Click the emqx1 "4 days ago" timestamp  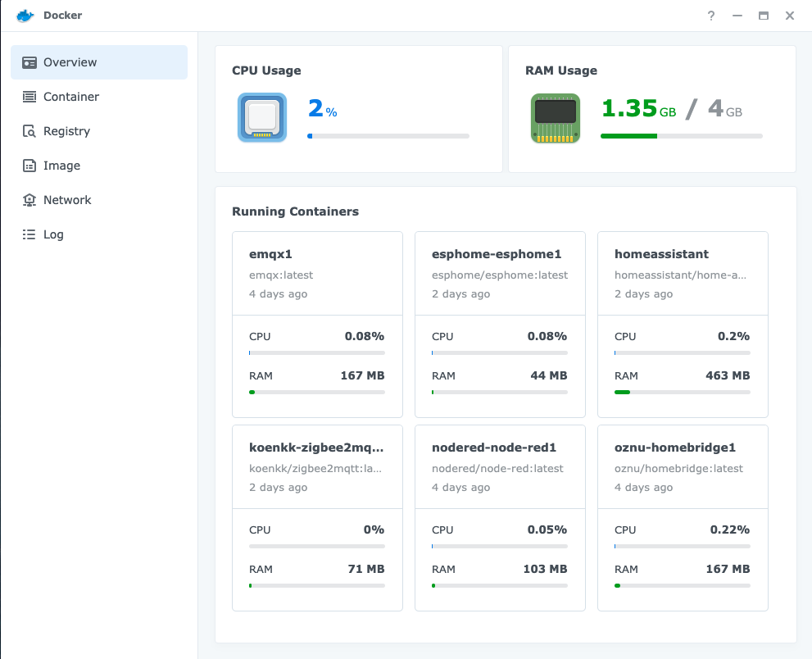click(x=278, y=294)
